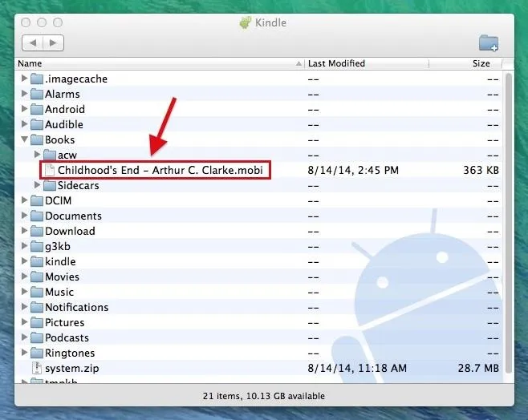Expand the Music folder triangle
This screenshot has height=420, width=528.
click(24, 292)
